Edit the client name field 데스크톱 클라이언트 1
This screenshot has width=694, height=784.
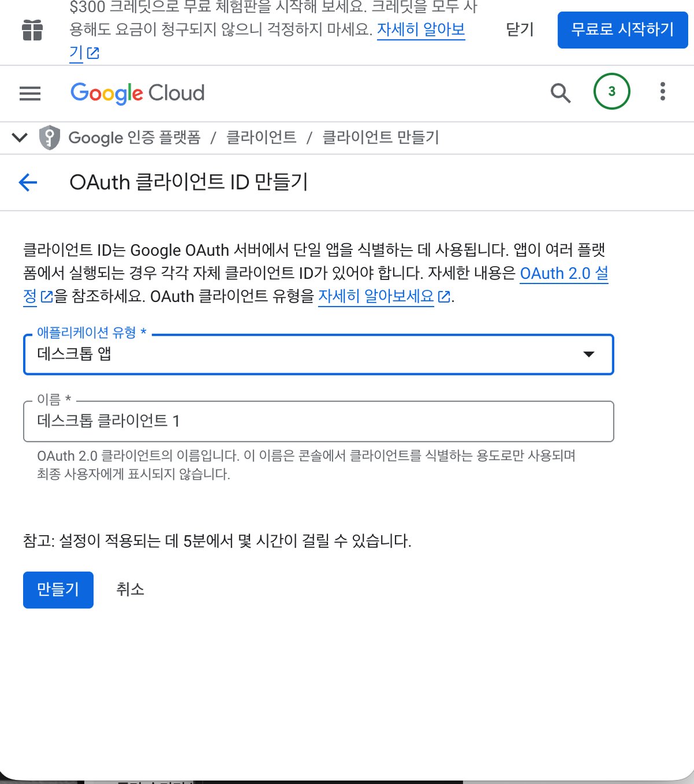pos(318,422)
